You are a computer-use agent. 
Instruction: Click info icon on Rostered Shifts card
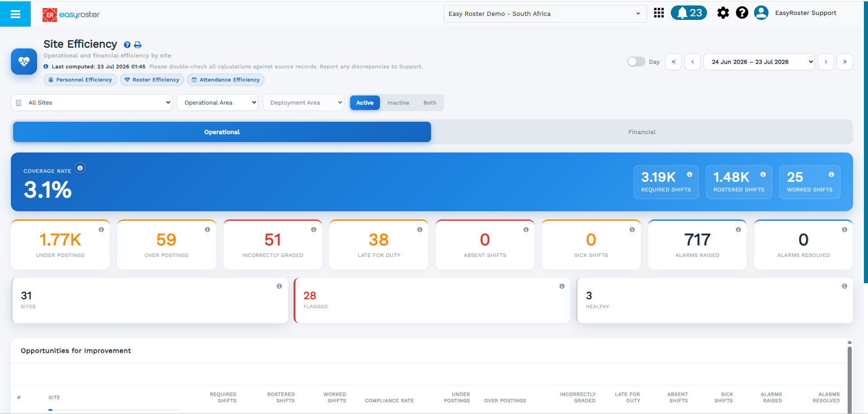click(763, 174)
